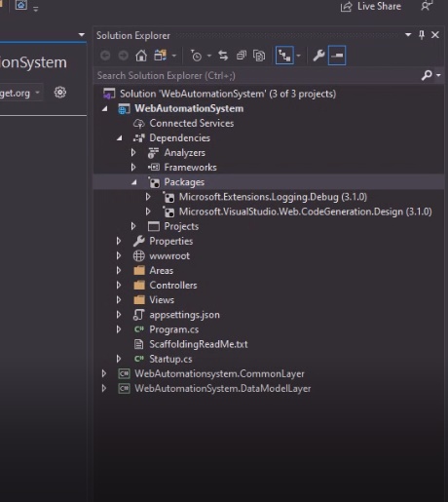Viewport: 448px width, 502px height.
Task: Expand the WebAutomationSystem.DataModelLayer project
Action: coord(104,388)
